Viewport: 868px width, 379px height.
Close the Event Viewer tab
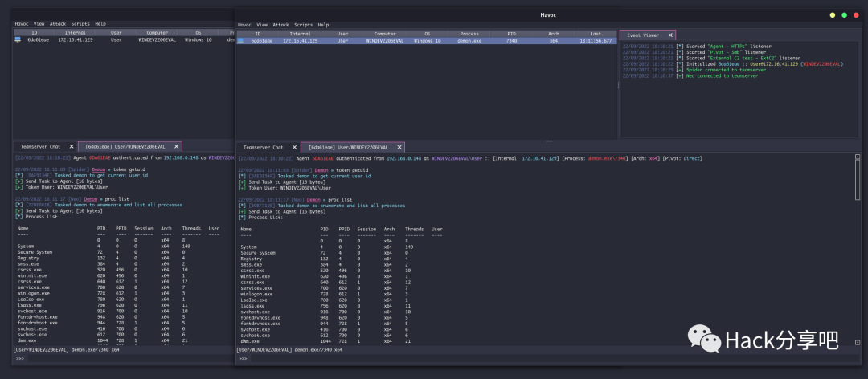tap(670, 35)
